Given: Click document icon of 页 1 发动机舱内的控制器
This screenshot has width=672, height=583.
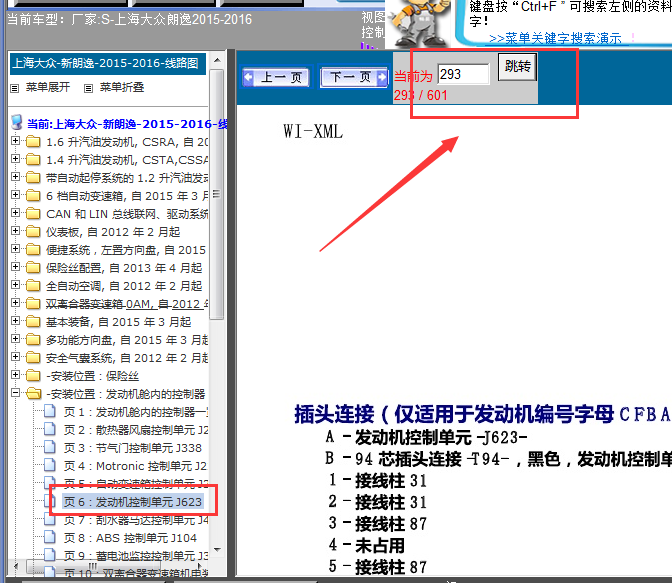Looking at the screenshot, I should 50,411.
